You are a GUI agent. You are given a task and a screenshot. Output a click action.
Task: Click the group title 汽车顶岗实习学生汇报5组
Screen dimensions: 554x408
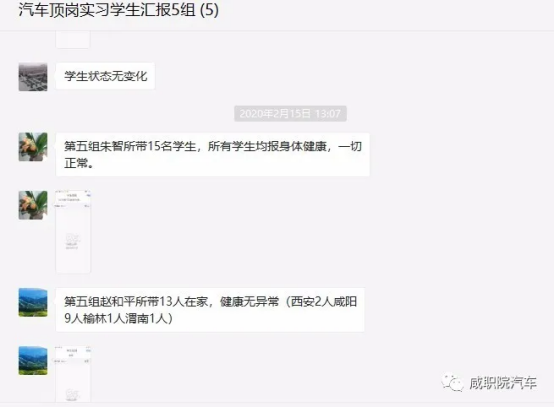pos(107,10)
